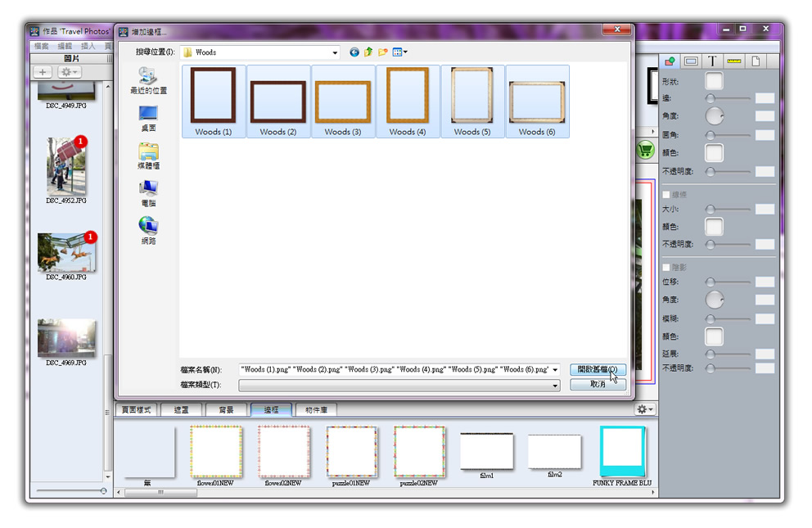Open Network (網路) in the places sidebar

[148, 230]
